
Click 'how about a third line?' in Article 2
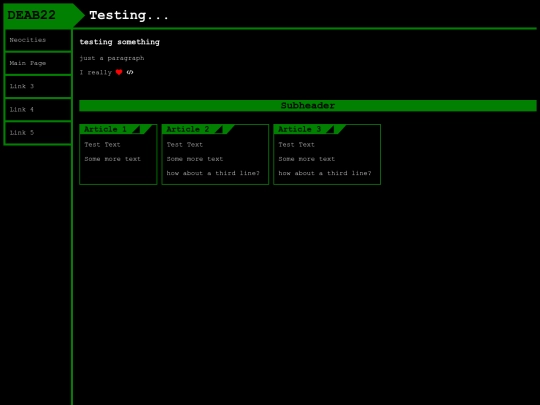click(x=213, y=173)
